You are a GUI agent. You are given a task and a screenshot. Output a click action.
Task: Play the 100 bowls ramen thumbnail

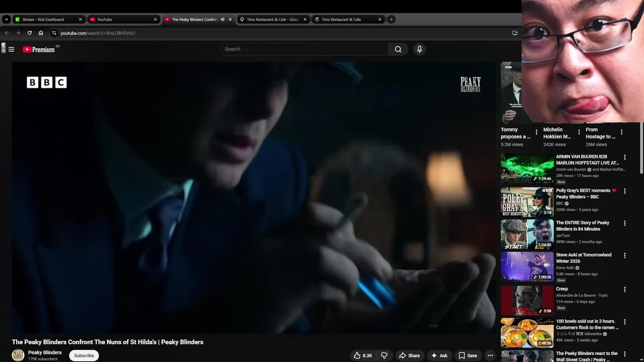coord(527,333)
